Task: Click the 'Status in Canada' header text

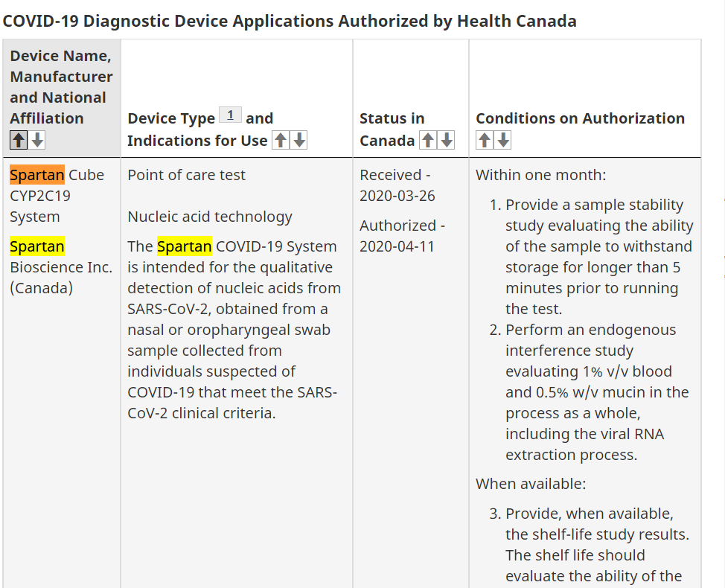Action: [x=392, y=130]
